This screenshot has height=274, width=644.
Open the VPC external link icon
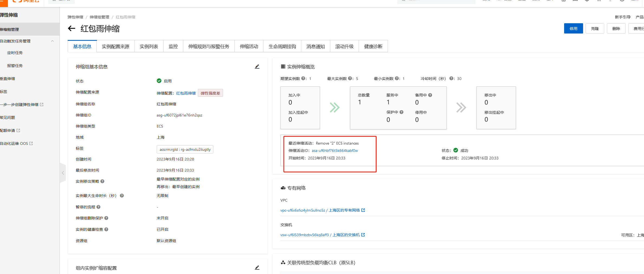tap(363, 210)
